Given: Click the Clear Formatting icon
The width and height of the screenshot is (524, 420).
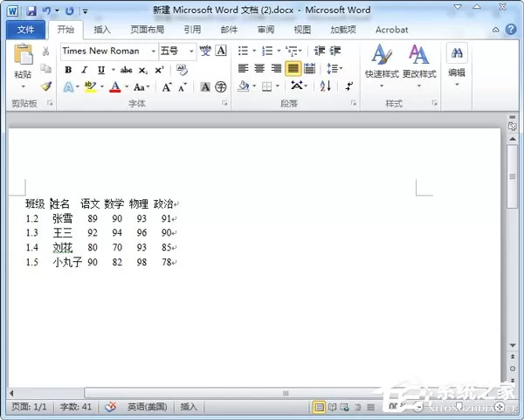Looking at the screenshot, I should (x=182, y=70).
